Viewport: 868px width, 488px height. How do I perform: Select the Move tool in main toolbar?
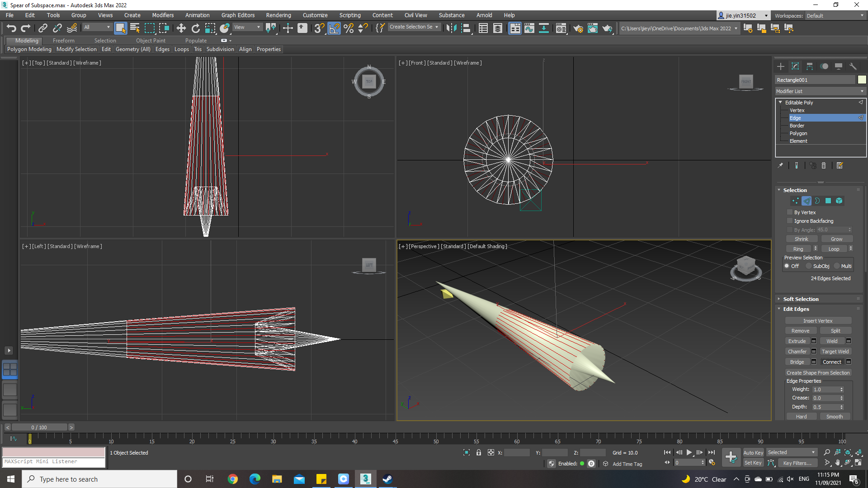[x=181, y=28]
